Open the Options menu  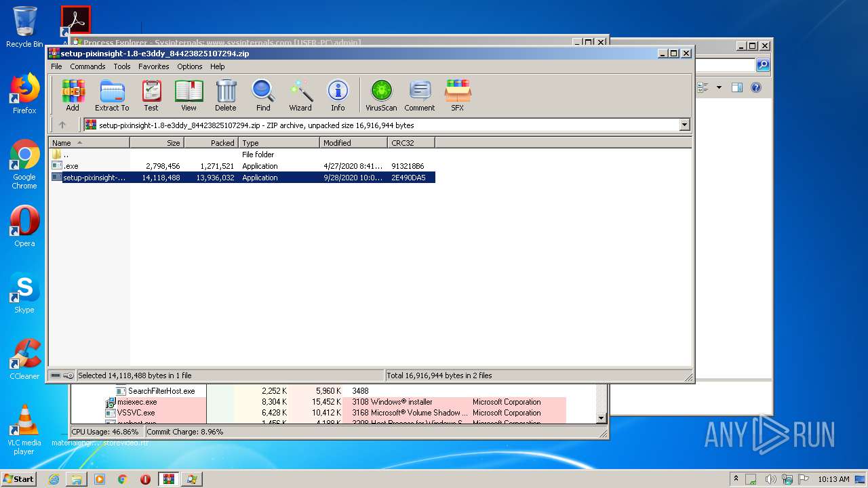coord(190,66)
